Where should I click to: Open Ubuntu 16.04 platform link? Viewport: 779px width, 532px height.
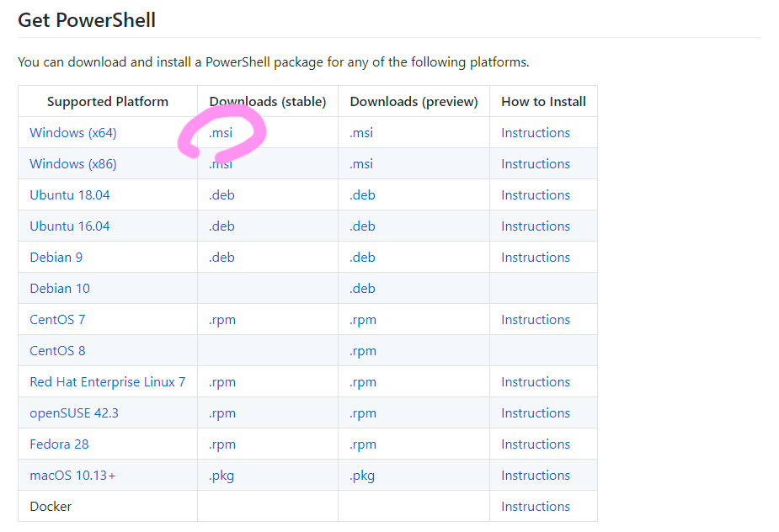[x=70, y=226]
